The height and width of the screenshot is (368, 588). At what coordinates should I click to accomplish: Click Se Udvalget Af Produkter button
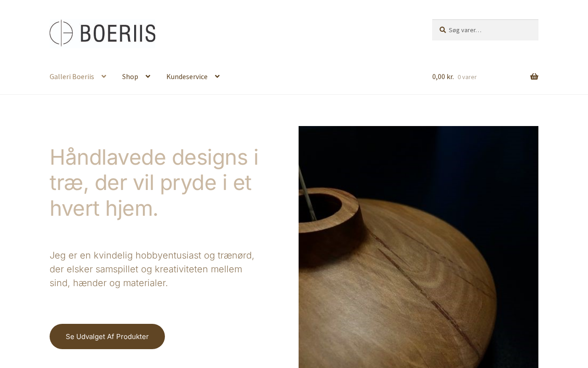coord(107,336)
